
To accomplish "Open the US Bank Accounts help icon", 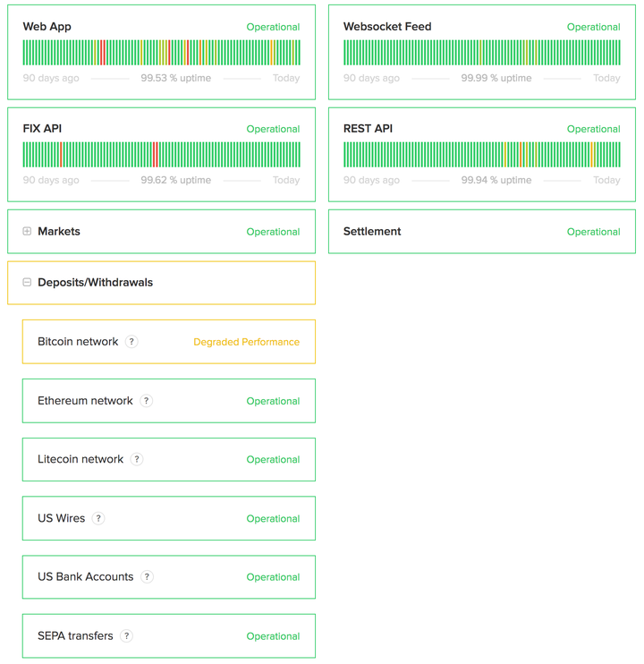I will 147,577.
